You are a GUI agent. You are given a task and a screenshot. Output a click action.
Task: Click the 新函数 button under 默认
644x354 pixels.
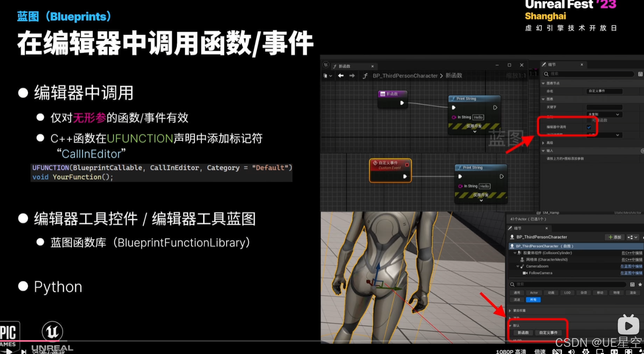point(523,333)
